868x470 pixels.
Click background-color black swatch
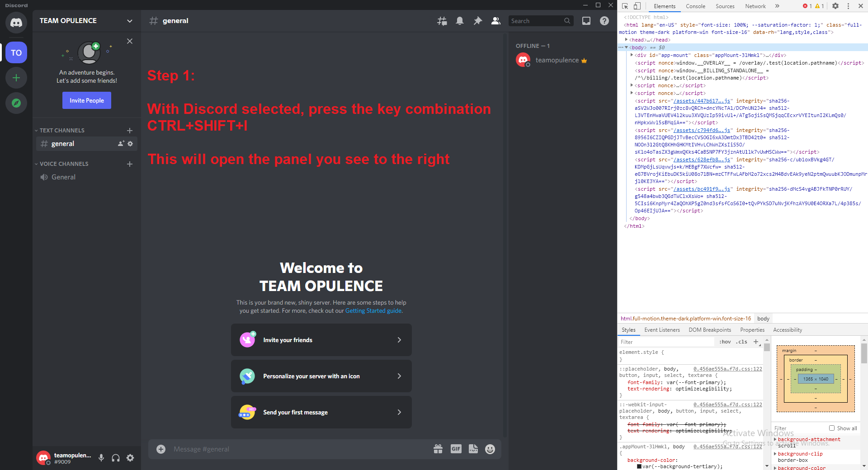[639, 466]
